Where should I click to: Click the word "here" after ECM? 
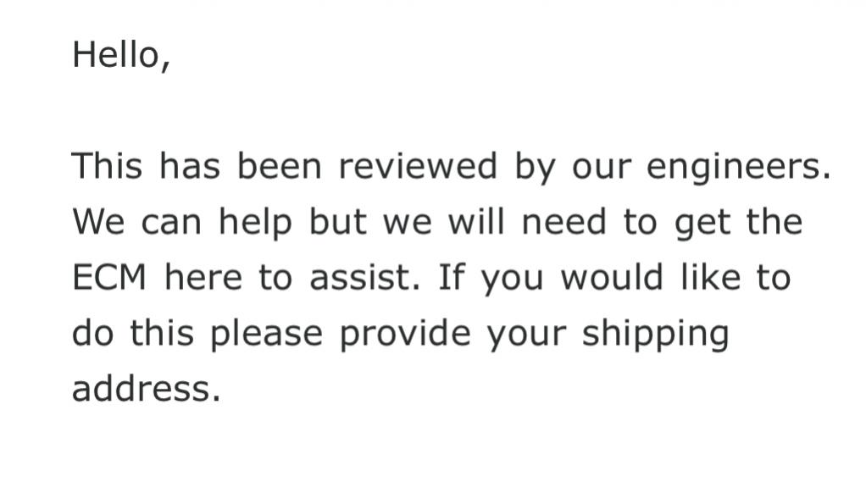tap(203, 277)
